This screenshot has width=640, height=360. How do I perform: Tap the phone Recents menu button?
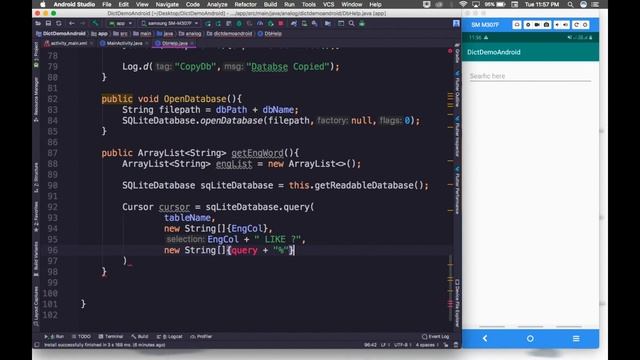tap(576, 338)
